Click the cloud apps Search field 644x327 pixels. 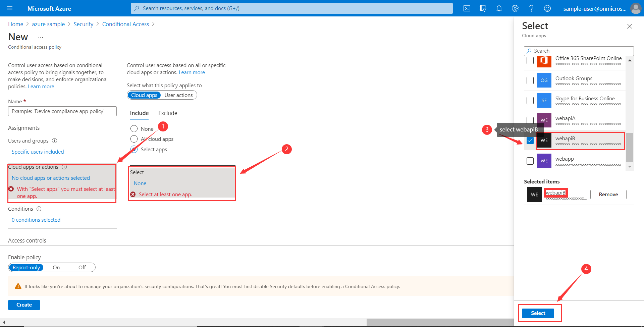(x=579, y=51)
